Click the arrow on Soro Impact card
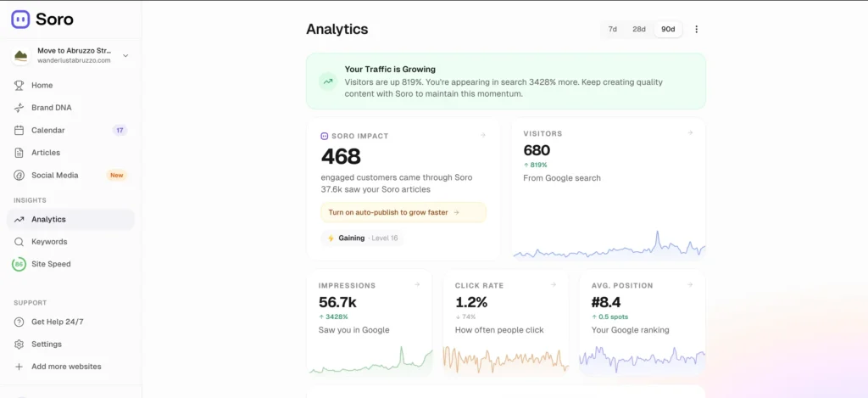The height and width of the screenshot is (398, 868). pyautogui.click(x=482, y=135)
